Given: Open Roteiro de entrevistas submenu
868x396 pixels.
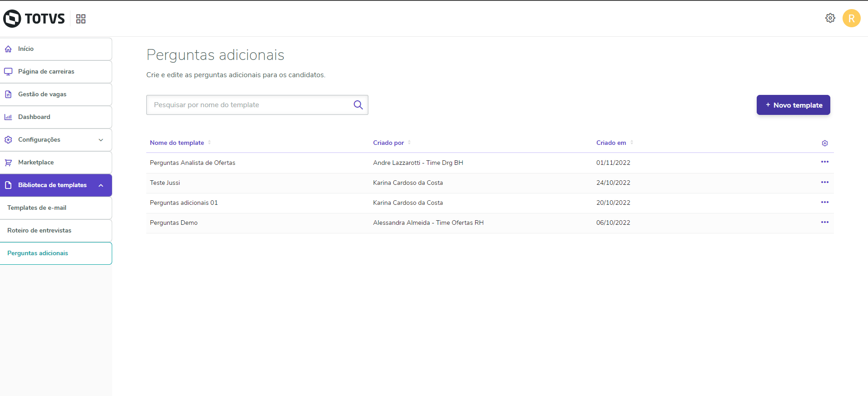Looking at the screenshot, I should (x=56, y=231).
